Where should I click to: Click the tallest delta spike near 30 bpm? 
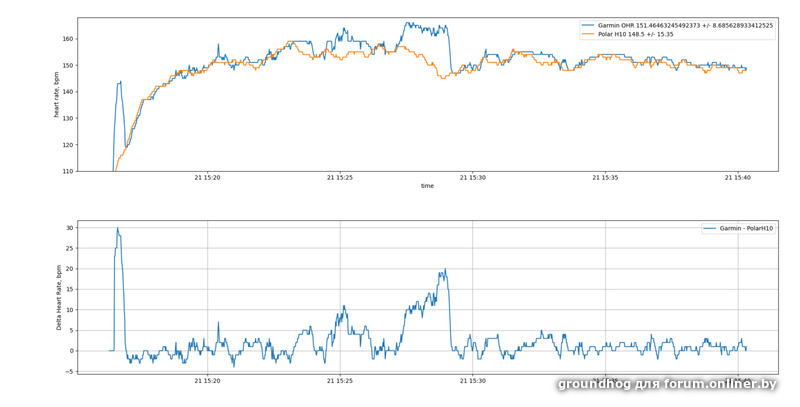pyautogui.click(x=117, y=230)
